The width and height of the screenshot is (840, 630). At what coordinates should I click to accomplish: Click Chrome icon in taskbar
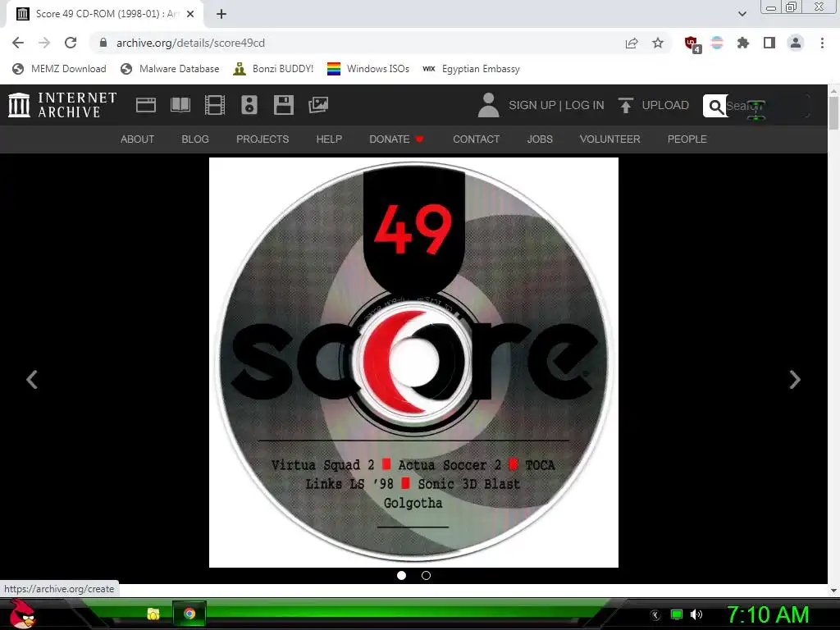[x=189, y=614]
